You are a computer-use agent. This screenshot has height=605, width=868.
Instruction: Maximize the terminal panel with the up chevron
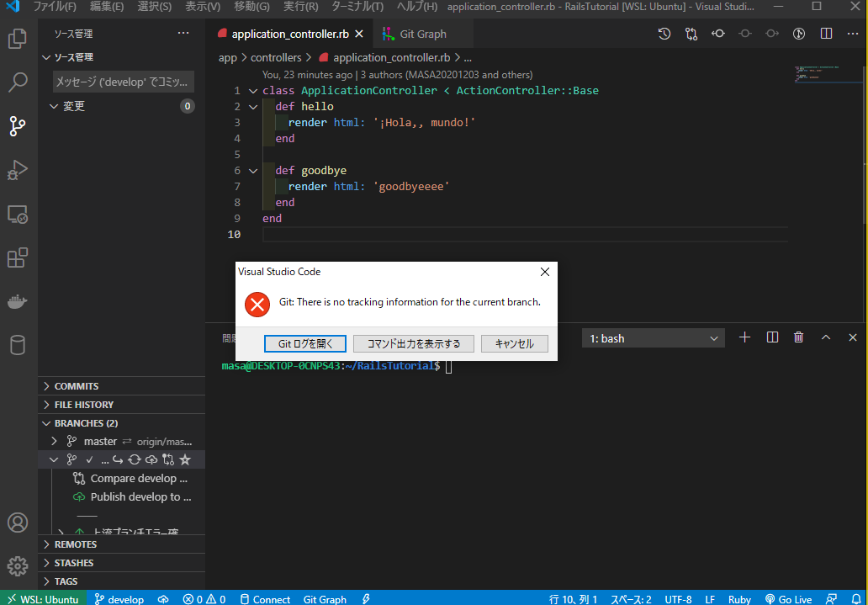826,337
